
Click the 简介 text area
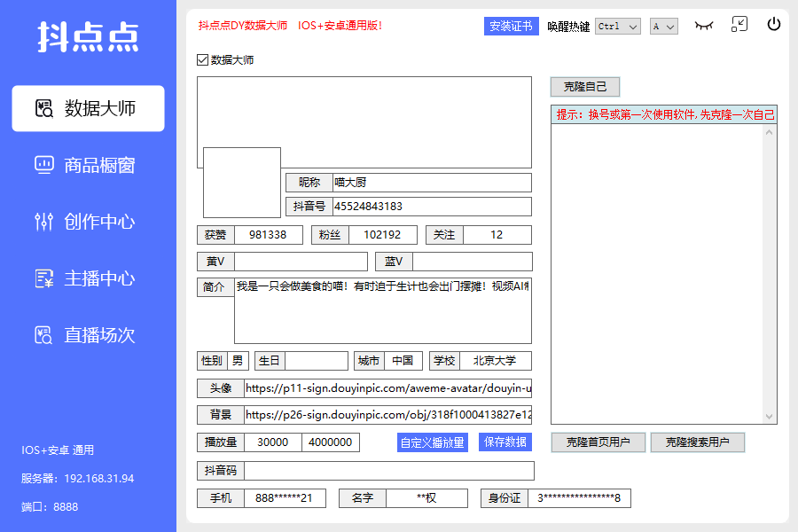383,310
